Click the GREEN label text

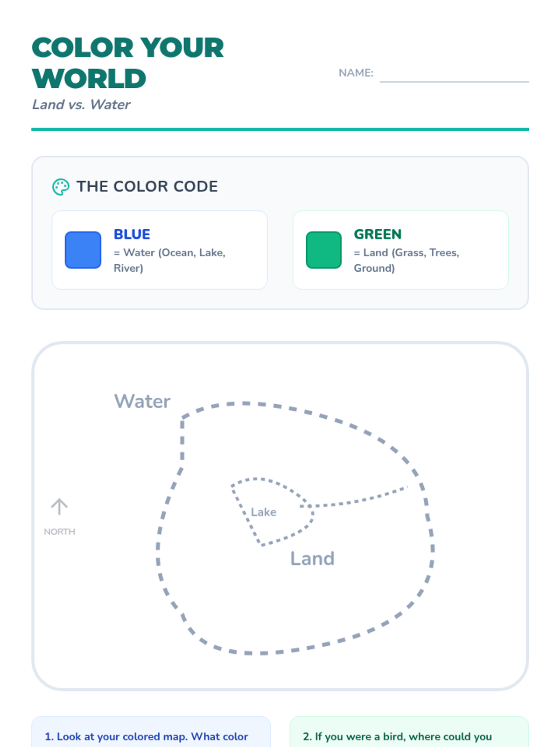[378, 234]
